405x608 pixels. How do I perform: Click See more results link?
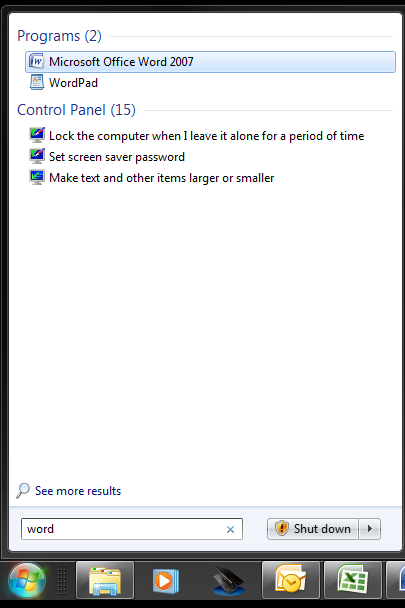[x=78, y=491]
